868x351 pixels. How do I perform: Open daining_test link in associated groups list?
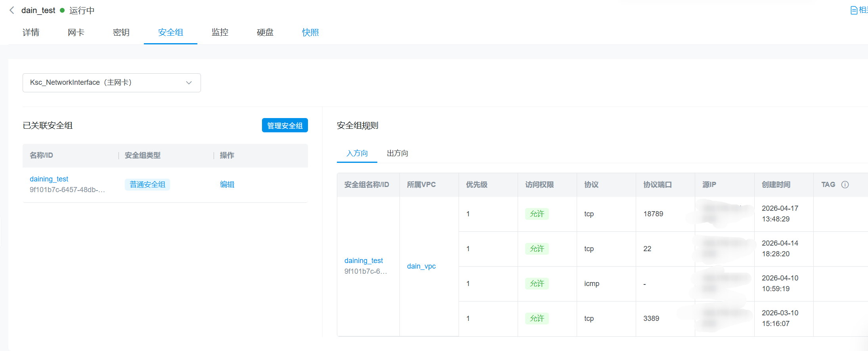click(x=49, y=179)
